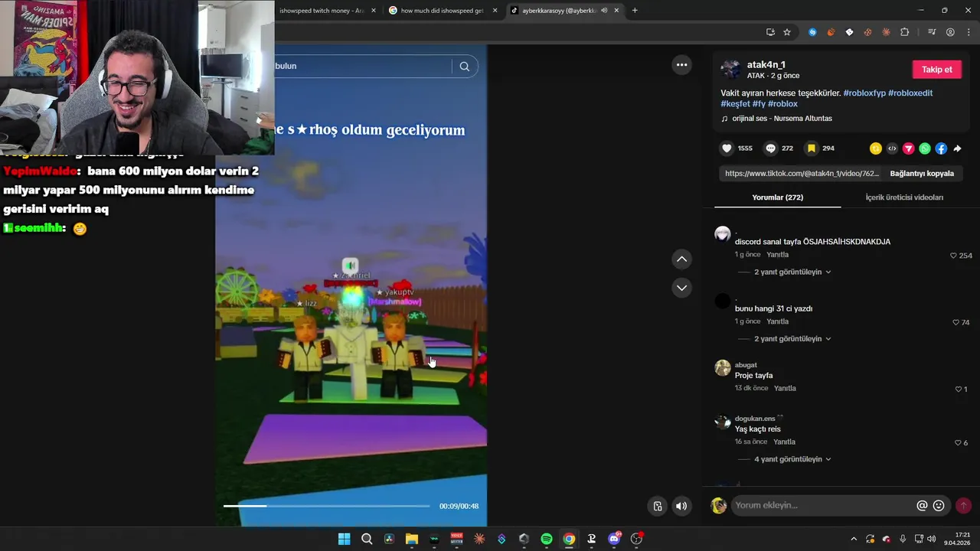
Task: Open comments via the speech bubble icon
Action: click(x=771, y=148)
